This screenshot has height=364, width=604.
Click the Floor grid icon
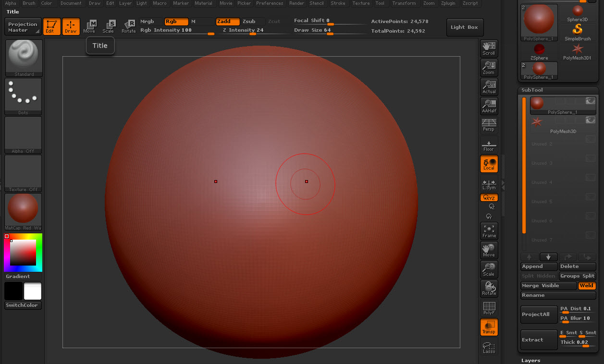pos(489,145)
